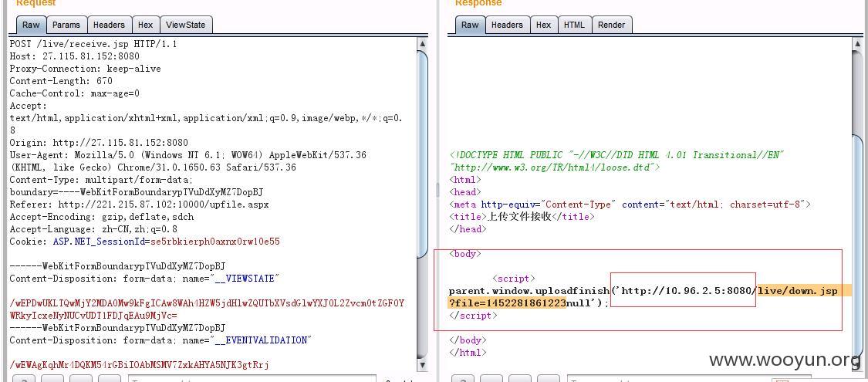Open the response Hex tab
The image size is (868, 382).
544,25
